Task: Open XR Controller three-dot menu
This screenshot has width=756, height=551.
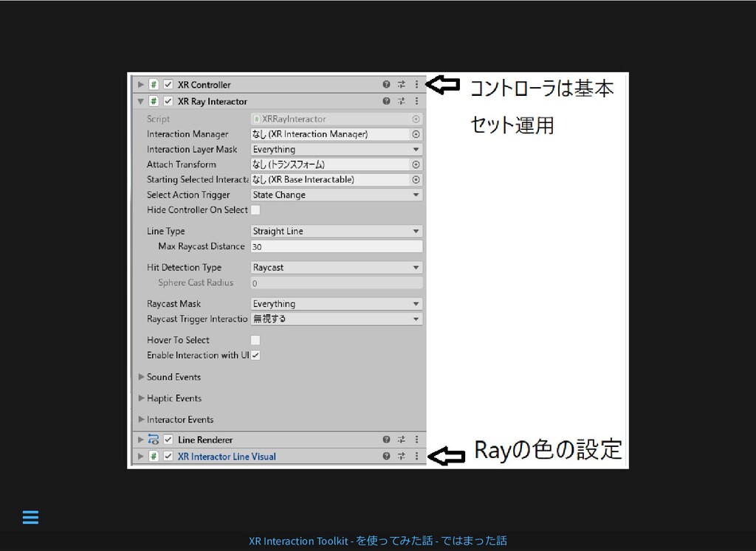Action: pyautogui.click(x=416, y=84)
